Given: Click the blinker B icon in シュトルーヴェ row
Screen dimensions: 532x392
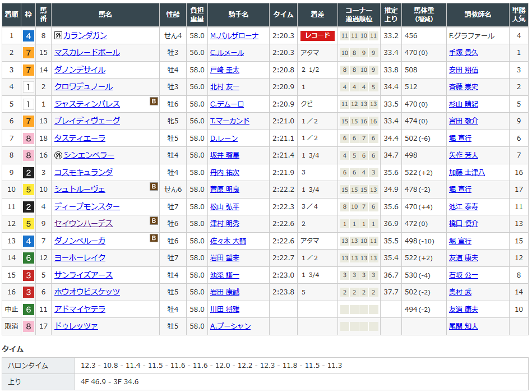Looking at the screenshot, I should click(153, 187).
